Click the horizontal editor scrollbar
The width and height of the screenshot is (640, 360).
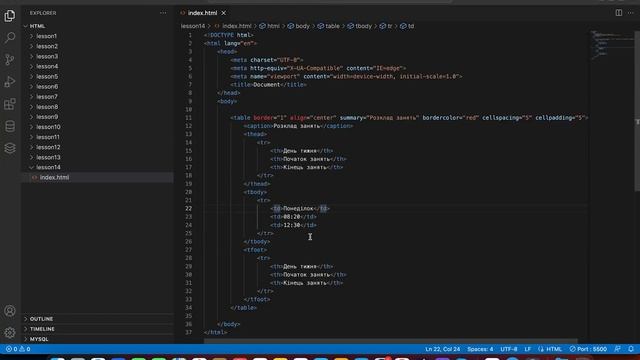pyautogui.click(x=391, y=341)
